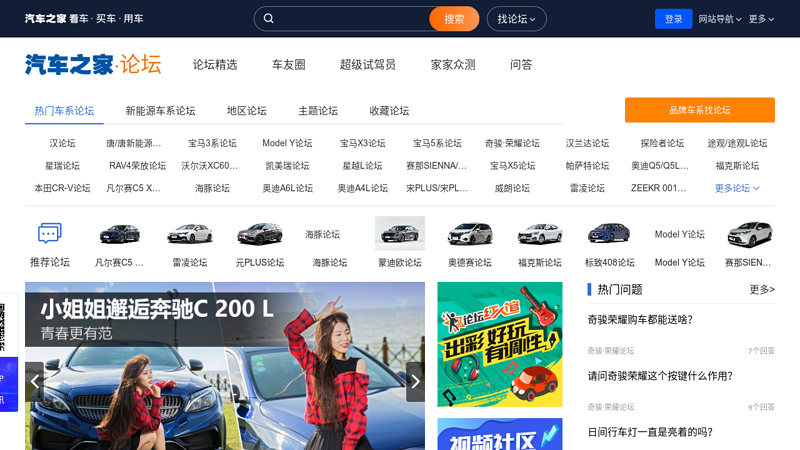Click the 汽车之家·论坛 logo
Screen dimensions: 800x450
93,65
